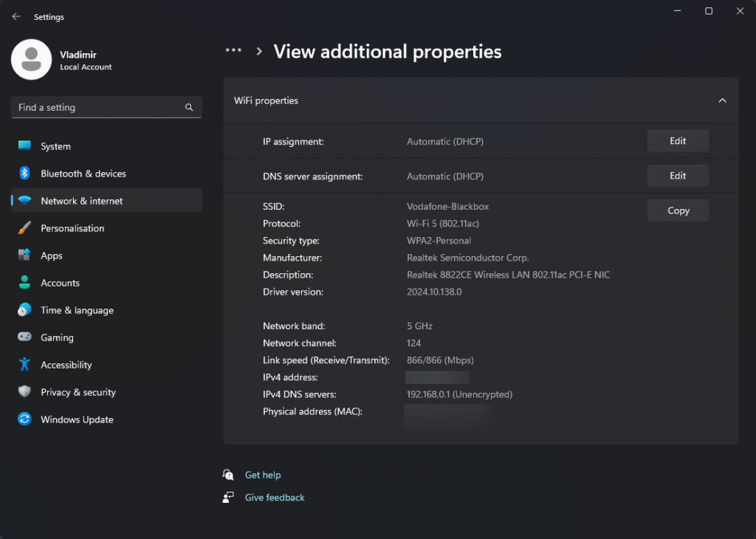756x539 pixels.
Task: Collapse the WiFi properties section chevron
Action: [722, 100]
